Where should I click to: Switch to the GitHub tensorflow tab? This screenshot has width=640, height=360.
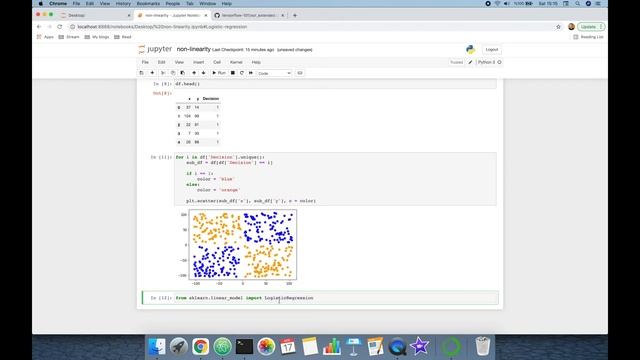tap(249, 16)
